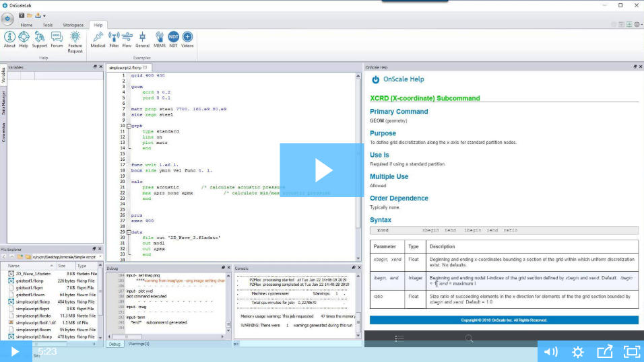This screenshot has height=362, width=644.
Task: Open the Variables side tab
Action: coord(3,76)
